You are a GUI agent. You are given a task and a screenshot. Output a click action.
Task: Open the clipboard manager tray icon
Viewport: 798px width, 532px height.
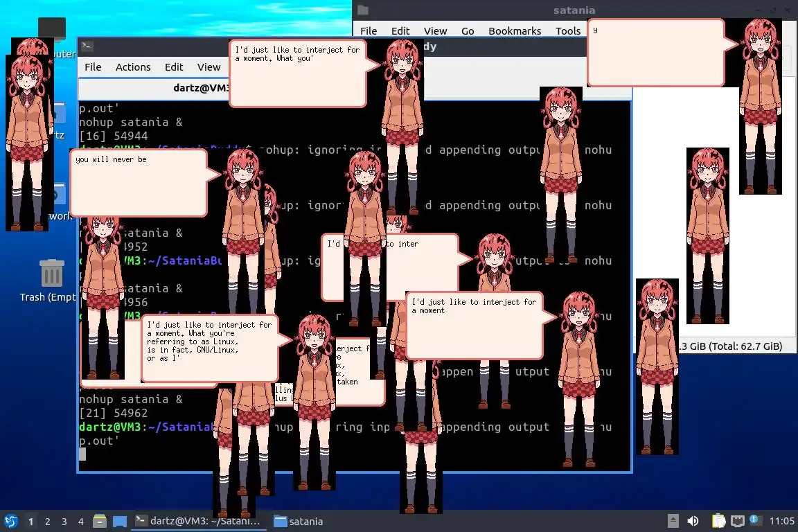pyautogui.click(x=718, y=521)
